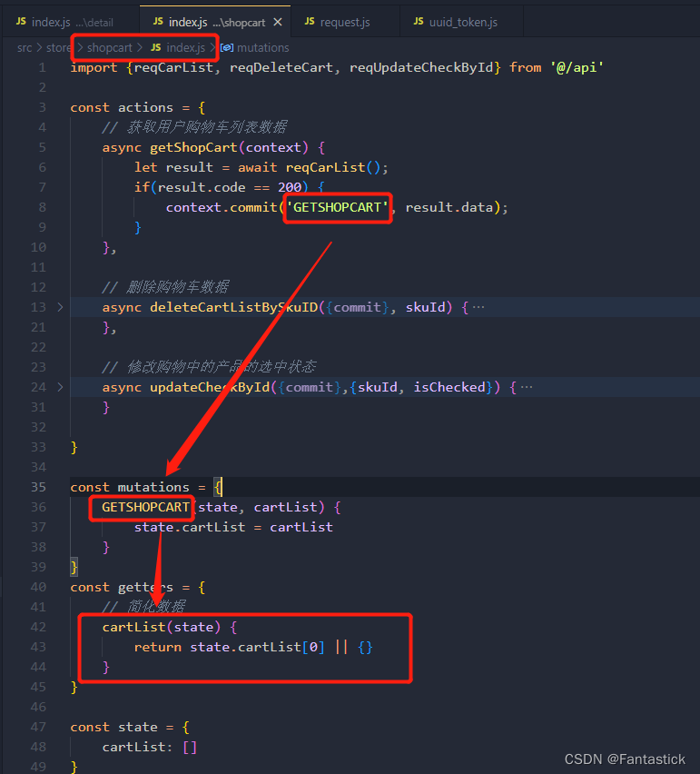This screenshot has width=700, height=774.
Task: Click 'actions' in the const declaration
Action: [145, 107]
